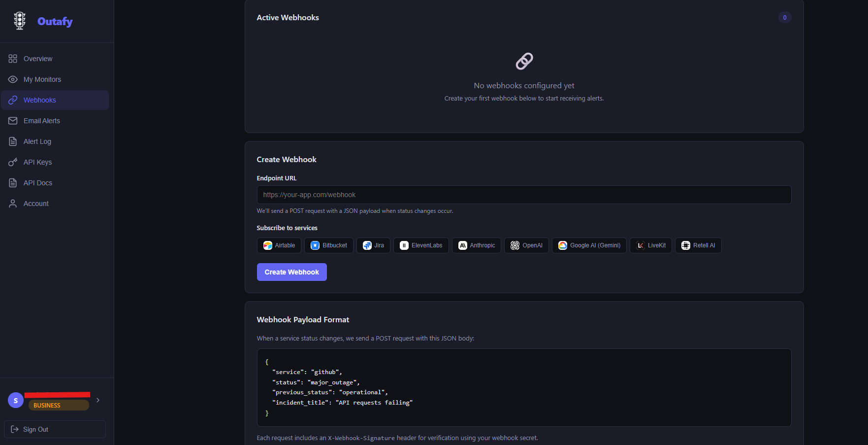
Task: Click the Create Webhook button
Action: click(x=292, y=272)
